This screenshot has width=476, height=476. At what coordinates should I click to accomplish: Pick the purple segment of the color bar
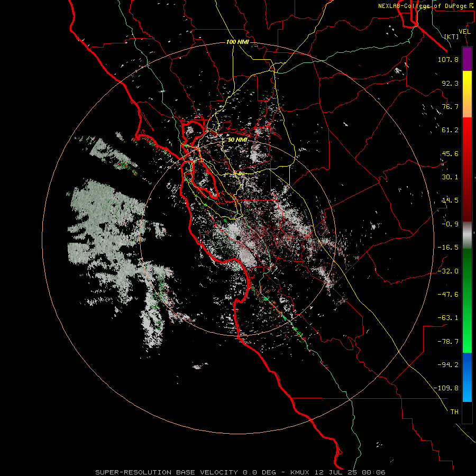click(x=467, y=59)
